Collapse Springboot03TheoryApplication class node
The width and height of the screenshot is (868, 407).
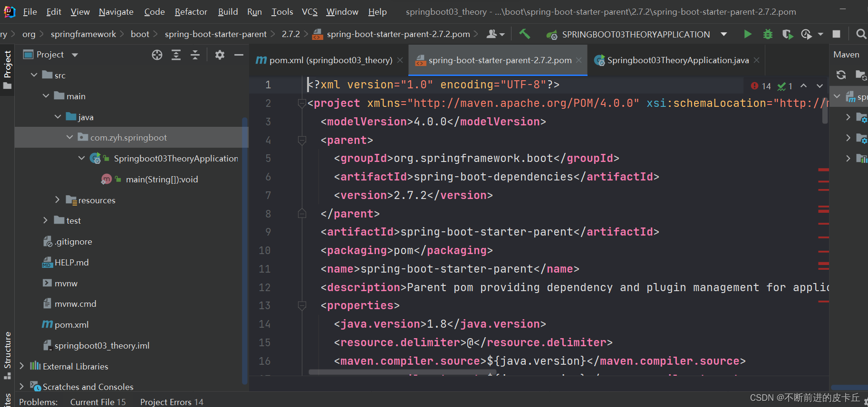[x=82, y=158]
